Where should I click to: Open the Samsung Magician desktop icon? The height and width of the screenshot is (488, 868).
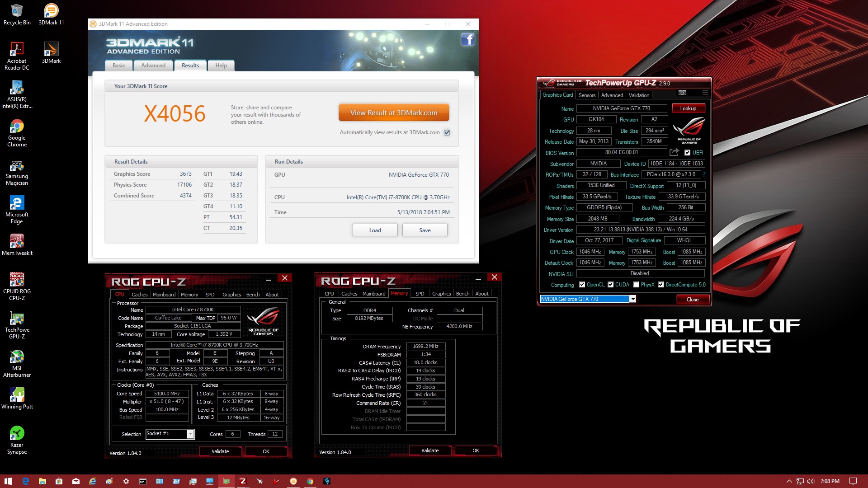tap(17, 172)
